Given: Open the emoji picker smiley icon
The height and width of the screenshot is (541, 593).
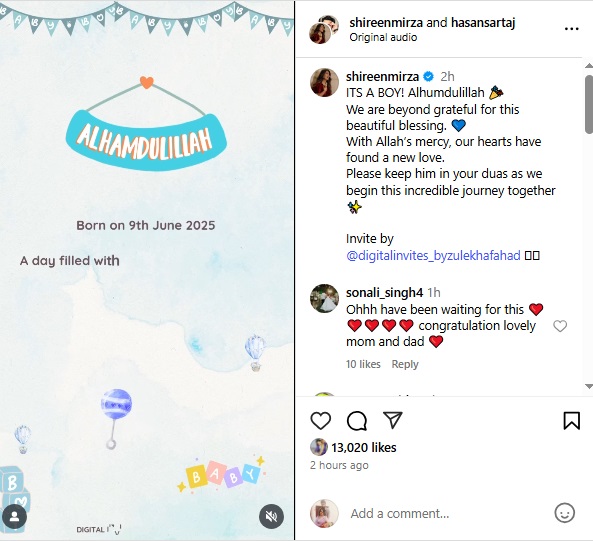Looking at the screenshot, I should (564, 513).
